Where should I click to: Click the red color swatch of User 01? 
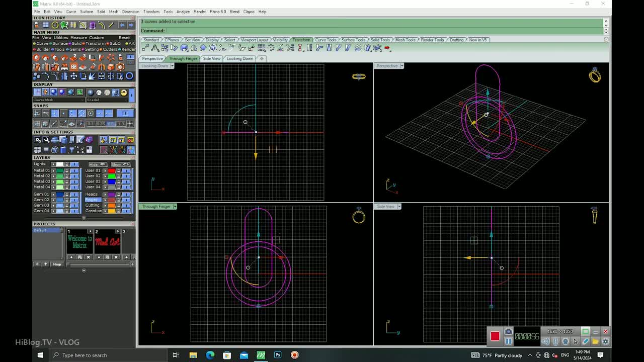point(112,170)
